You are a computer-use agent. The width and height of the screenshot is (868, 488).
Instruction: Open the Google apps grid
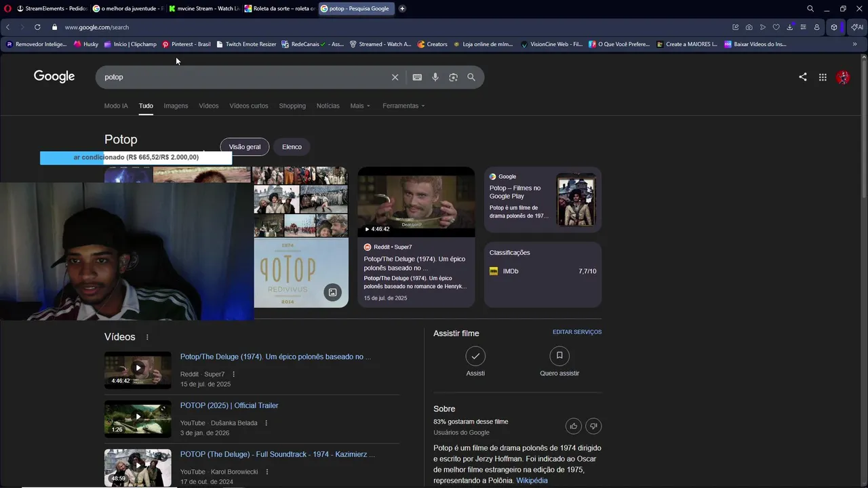[823, 77]
